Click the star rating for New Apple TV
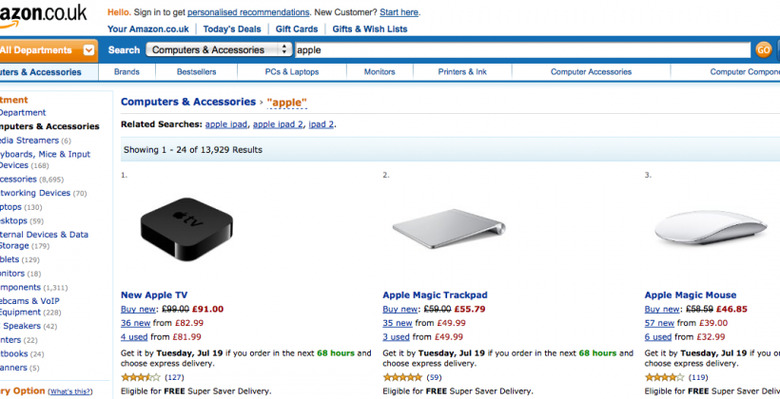Screen dimensions: 780x399 [141, 377]
